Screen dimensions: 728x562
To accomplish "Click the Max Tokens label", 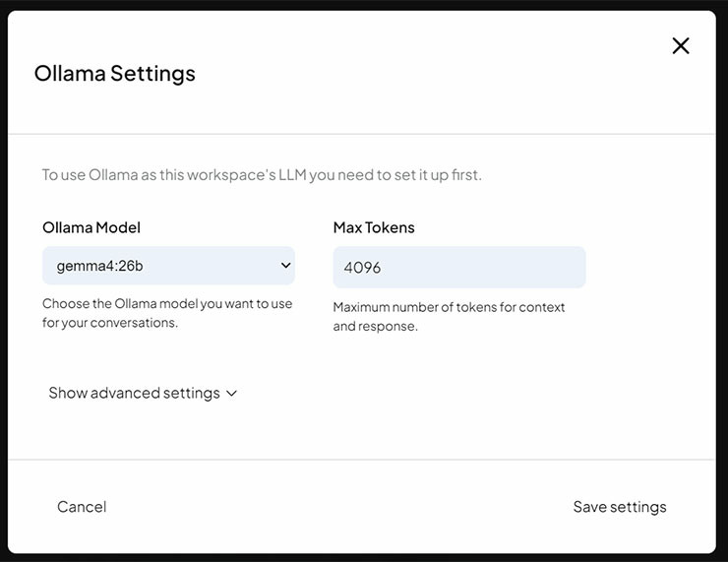I will (374, 227).
